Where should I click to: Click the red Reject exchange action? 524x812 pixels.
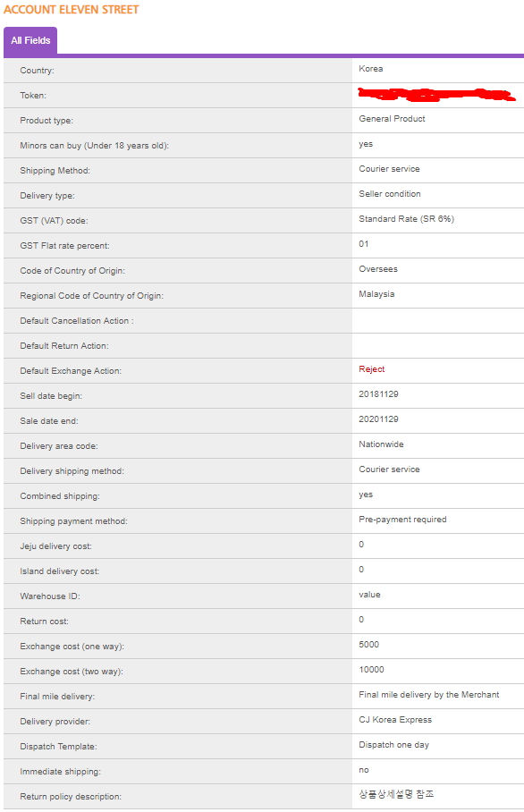coord(372,369)
